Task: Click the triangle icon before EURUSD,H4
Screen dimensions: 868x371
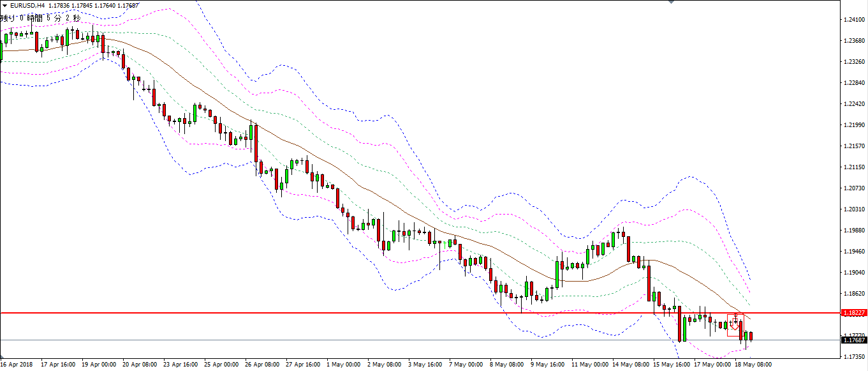Action: pyautogui.click(x=5, y=6)
